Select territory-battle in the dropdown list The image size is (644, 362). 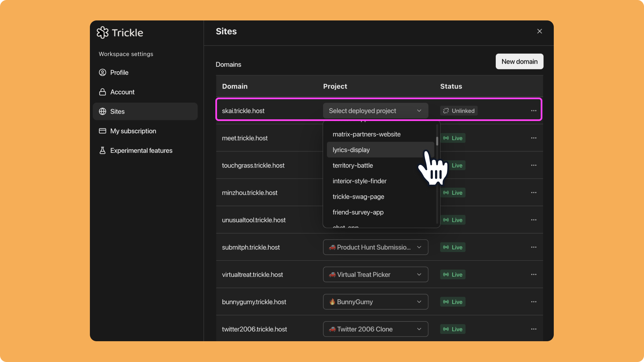tap(353, 166)
